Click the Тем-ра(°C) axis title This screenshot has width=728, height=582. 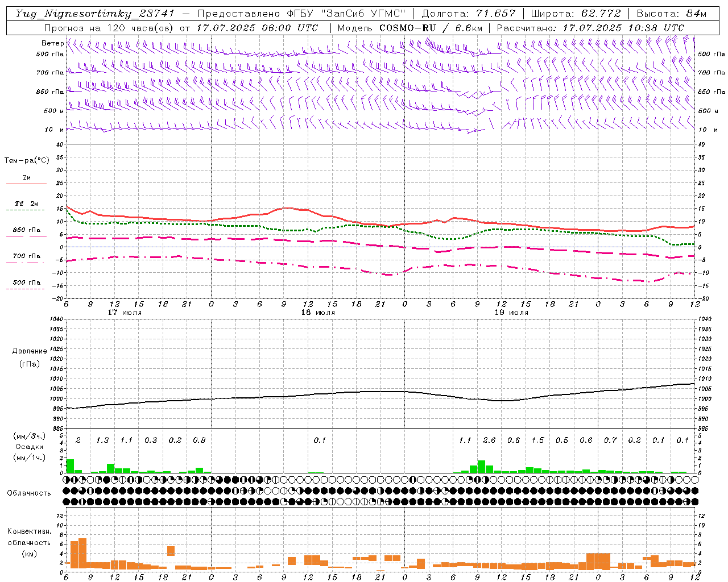(x=27, y=161)
